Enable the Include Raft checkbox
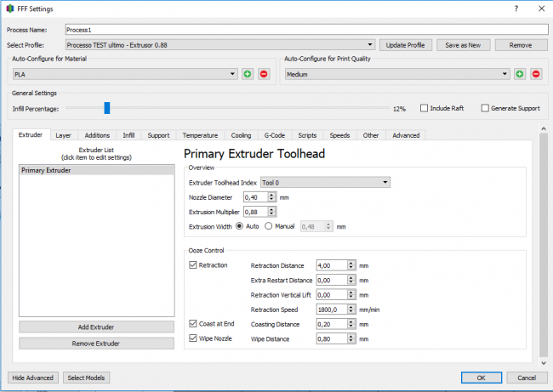553x392 pixels. 425,108
